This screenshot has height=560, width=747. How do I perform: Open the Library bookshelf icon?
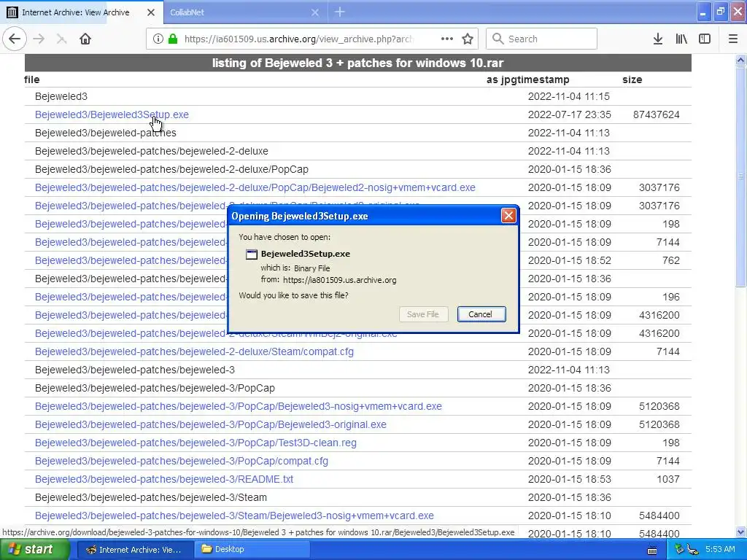(681, 39)
